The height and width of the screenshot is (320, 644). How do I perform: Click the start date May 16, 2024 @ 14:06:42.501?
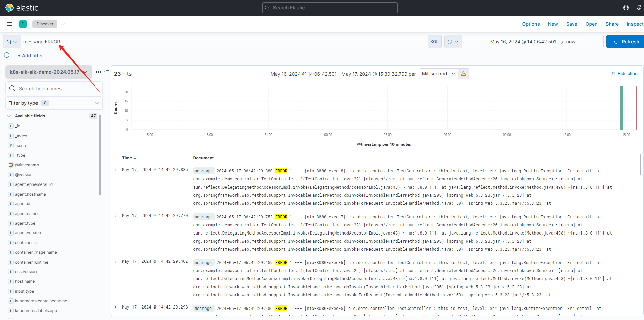coord(523,42)
